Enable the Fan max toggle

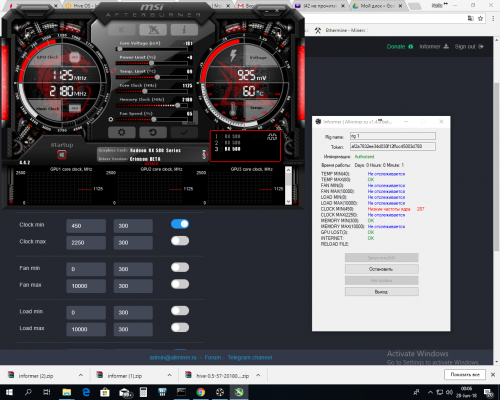(x=180, y=284)
